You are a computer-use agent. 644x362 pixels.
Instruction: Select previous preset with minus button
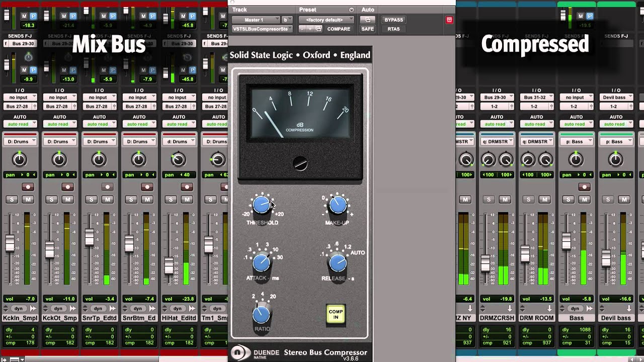pos(302,29)
